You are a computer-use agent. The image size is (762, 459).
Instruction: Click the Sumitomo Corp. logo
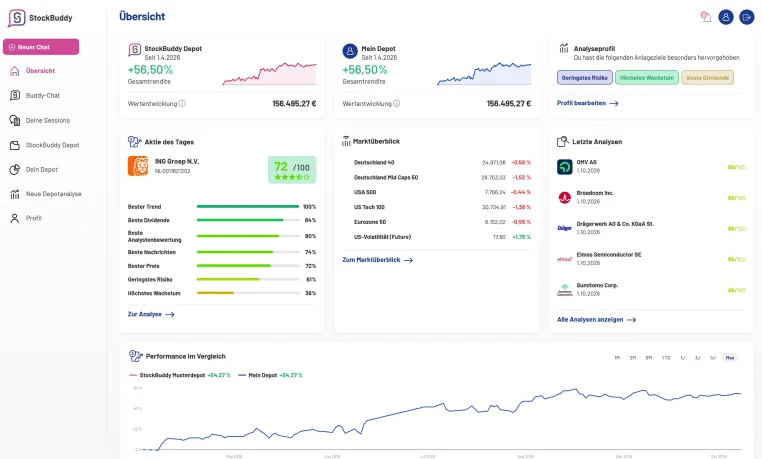565,290
